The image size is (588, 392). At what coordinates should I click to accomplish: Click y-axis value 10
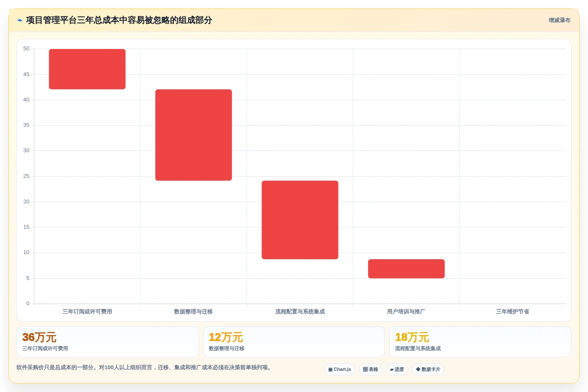(x=26, y=252)
